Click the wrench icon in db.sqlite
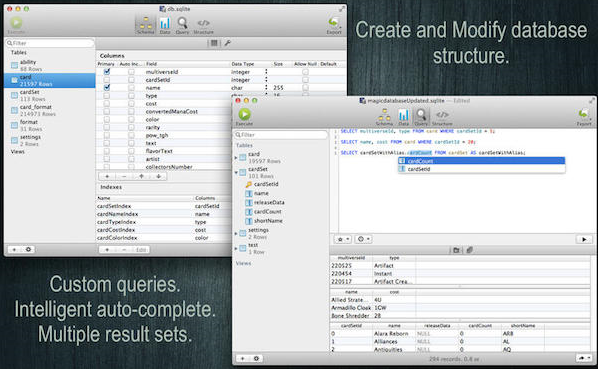The width and height of the screenshot is (598, 369). [228, 43]
